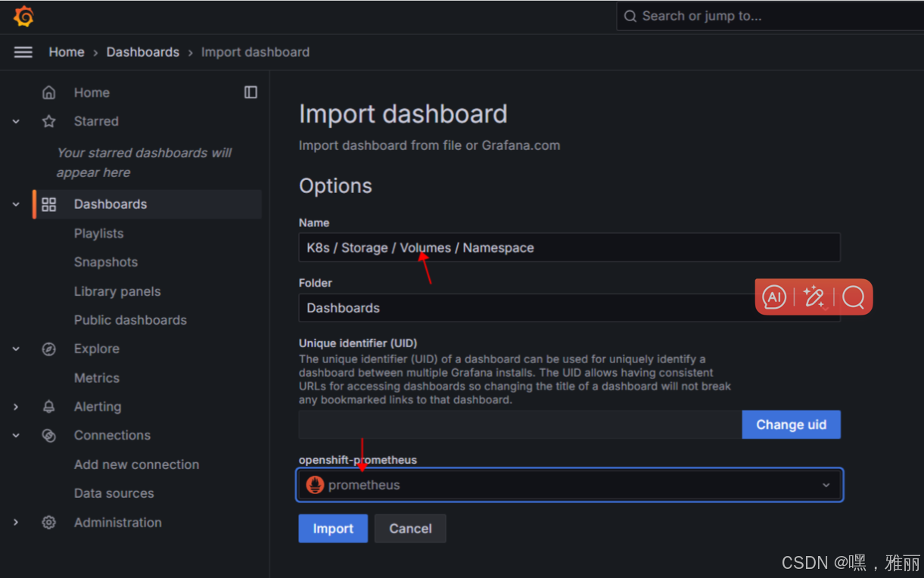This screenshot has width=924, height=578.
Task: Go to Dashboards breadcrumb link
Action: pos(143,52)
